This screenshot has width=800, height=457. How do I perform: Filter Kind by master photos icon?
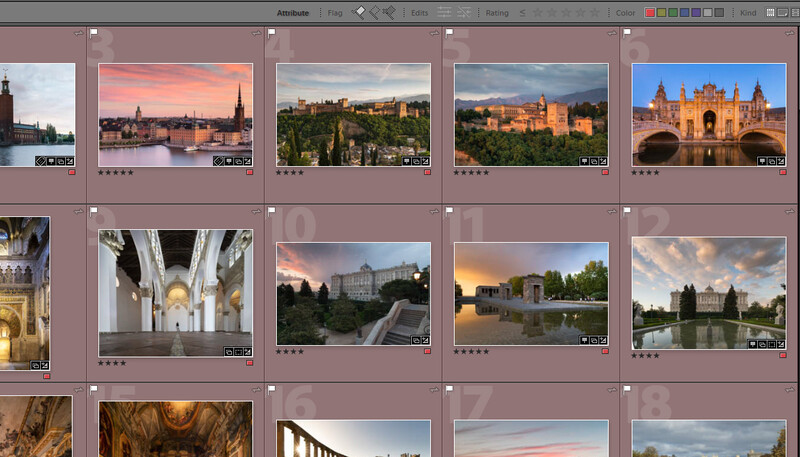coord(771,13)
